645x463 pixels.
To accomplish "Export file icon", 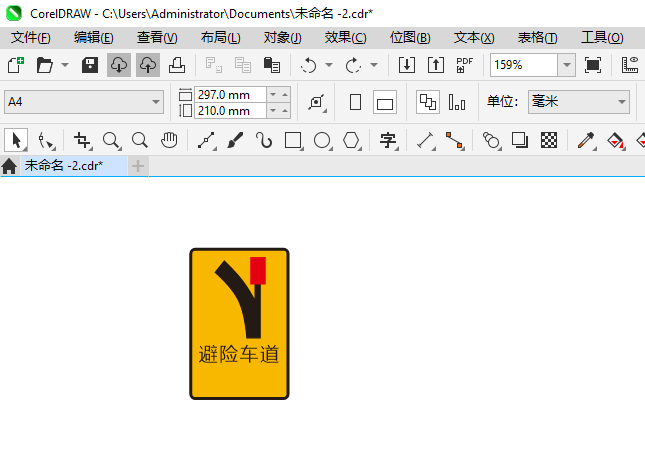I will coord(436,65).
